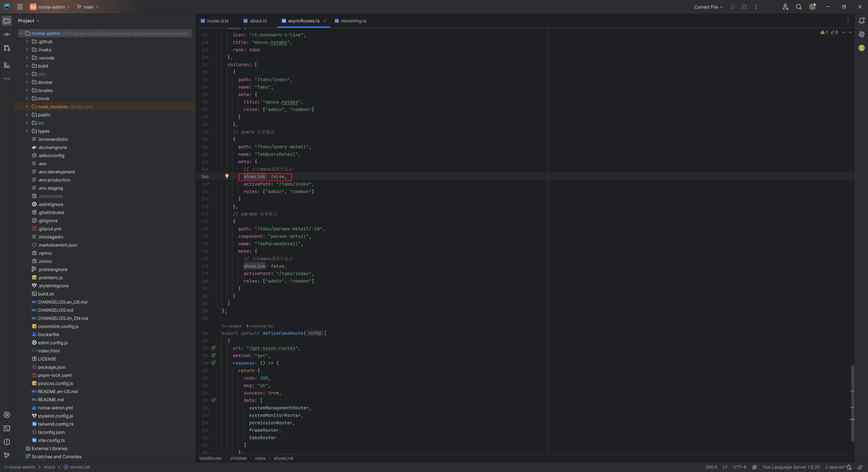Image resolution: width=868 pixels, height=472 pixels.
Task: Debug the current file
Action: point(744,7)
